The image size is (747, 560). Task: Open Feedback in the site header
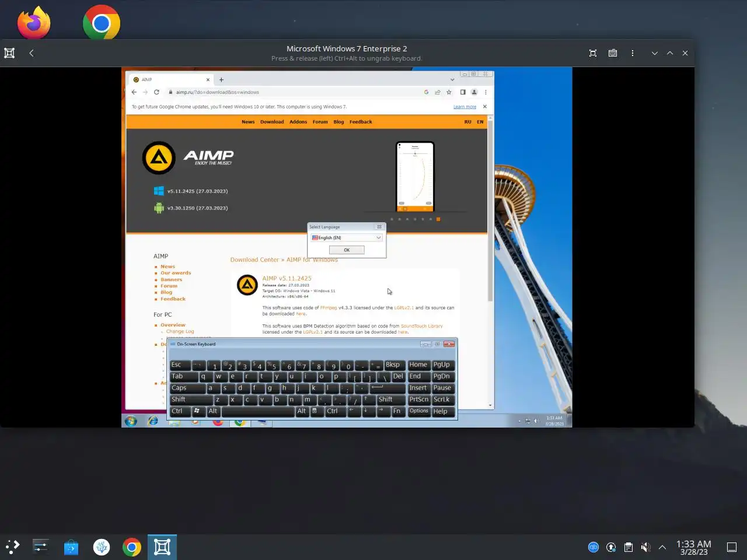(361, 122)
